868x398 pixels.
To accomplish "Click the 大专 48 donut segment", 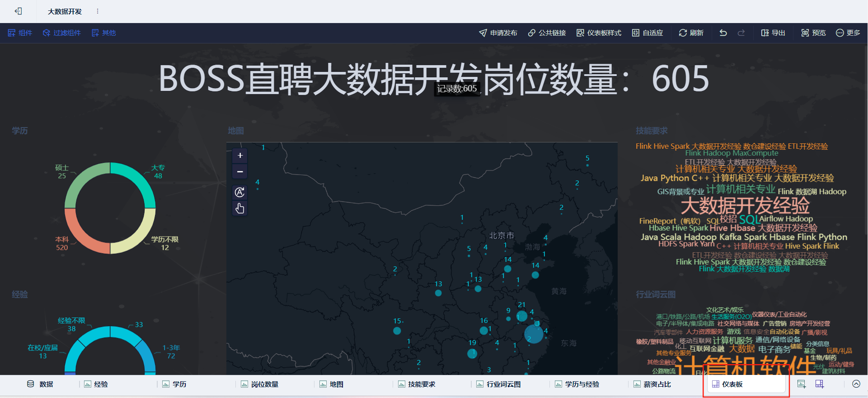I will click(139, 180).
